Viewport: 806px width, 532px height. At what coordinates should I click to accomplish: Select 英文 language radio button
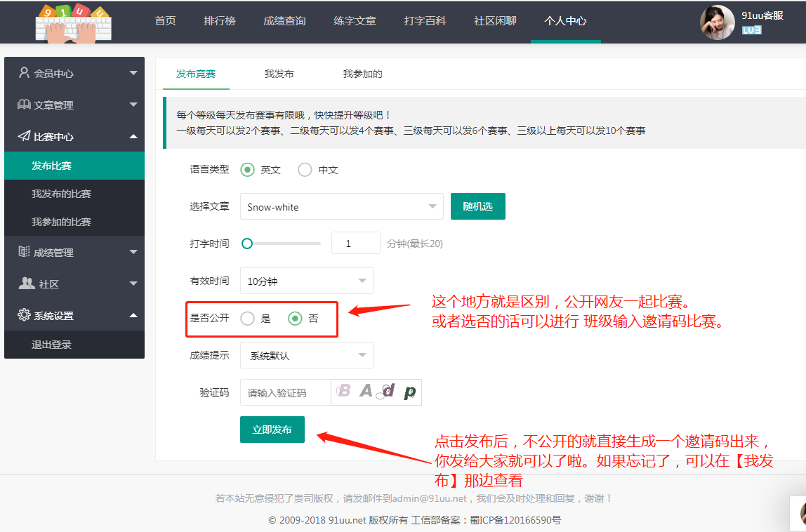pos(247,170)
